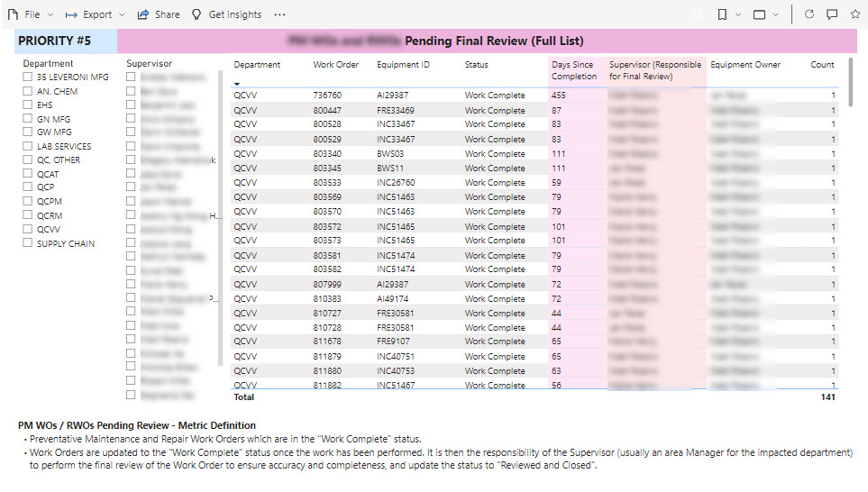Sort by Days Since Completion column header
The image size is (868, 492).
(574, 70)
